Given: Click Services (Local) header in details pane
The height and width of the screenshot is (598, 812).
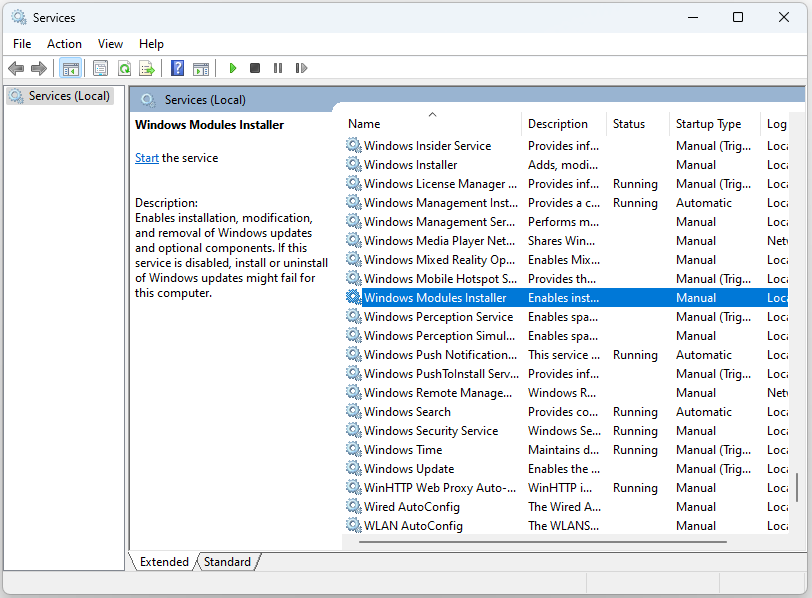Looking at the screenshot, I should (x=205, y=100).
